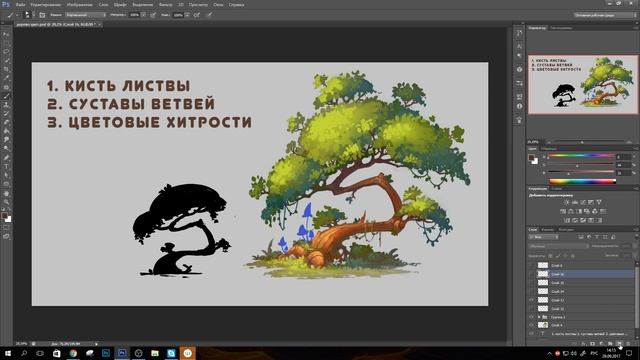
Task: Open brush flow slider arrow
Action: pyautogui.click(x=187, y=15)
